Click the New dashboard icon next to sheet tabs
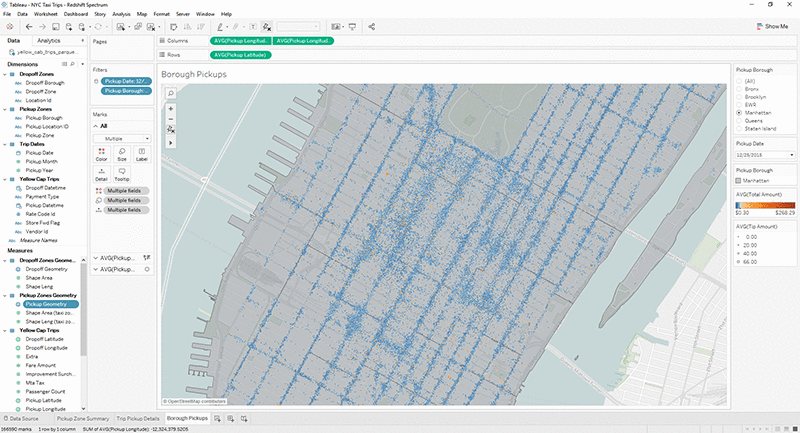This screenshot has height=433, width=800. pos(231,418)
